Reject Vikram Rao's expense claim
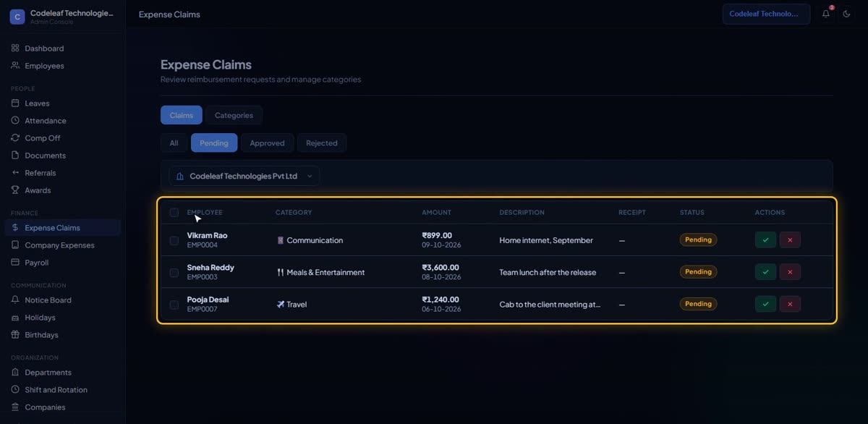 790,240
